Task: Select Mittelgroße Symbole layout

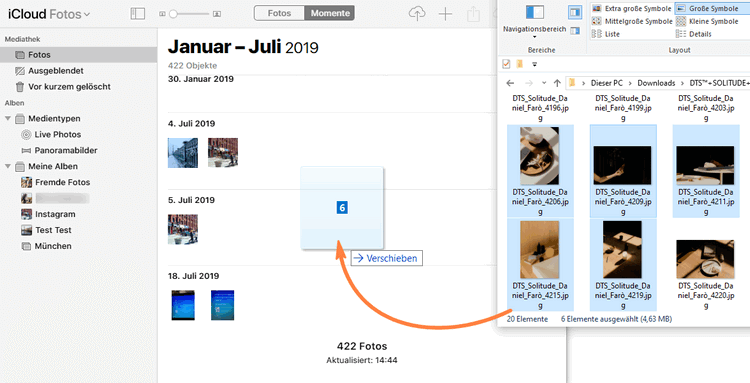Action: [x=632, y=21]
